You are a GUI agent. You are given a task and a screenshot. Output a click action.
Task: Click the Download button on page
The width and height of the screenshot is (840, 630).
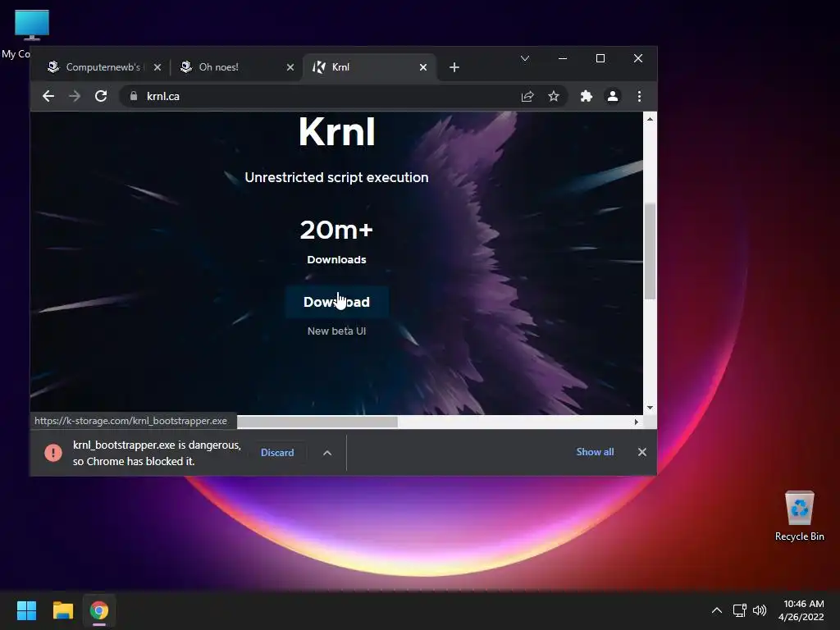coord(336,302)
